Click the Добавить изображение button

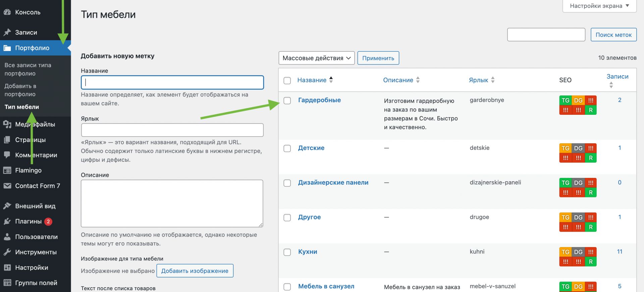(195, 271)
